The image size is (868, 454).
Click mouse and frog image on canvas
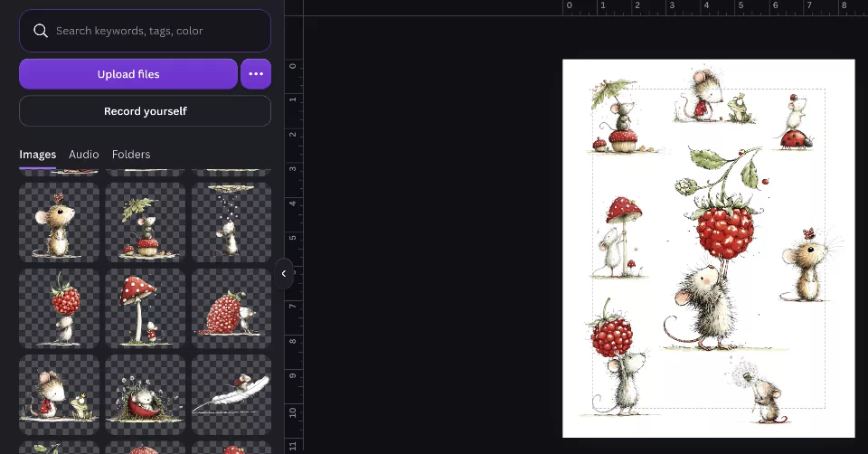(x=714, y=95)
